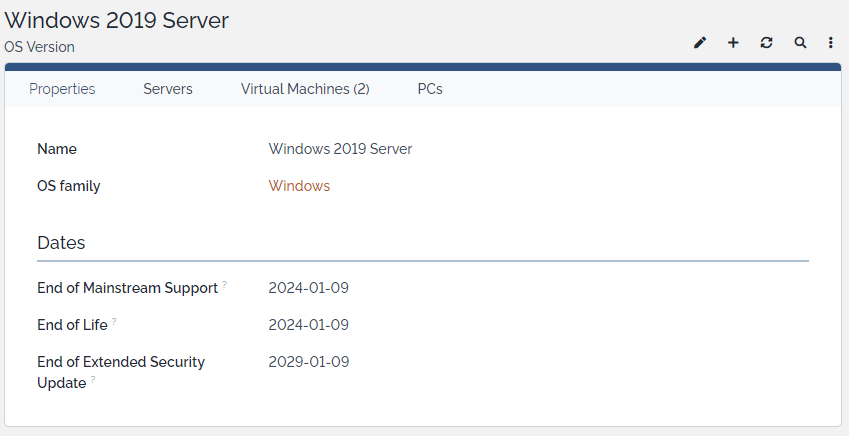Switch to the Properties tab
Viewport: 849px width, 436px height.
62,89
